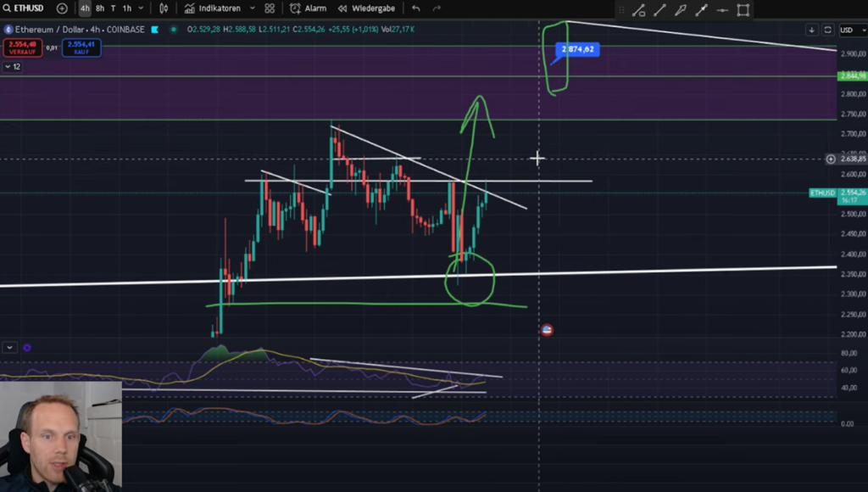
Task: Expand the favorite indicators dropdown arrow
Action: click(253, 8)
